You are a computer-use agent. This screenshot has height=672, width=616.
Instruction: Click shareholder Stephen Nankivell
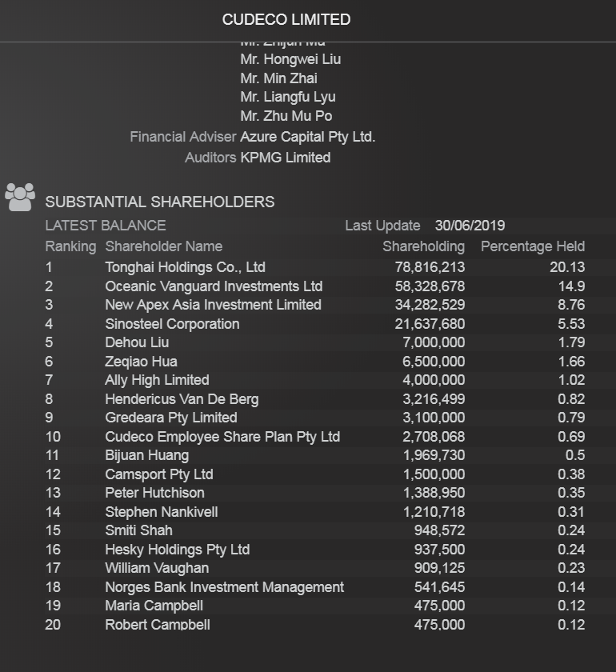pos(162,512)
